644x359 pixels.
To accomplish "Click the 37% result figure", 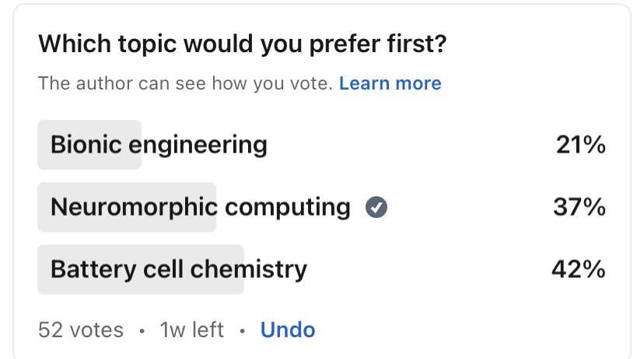I will click(578, 207).
